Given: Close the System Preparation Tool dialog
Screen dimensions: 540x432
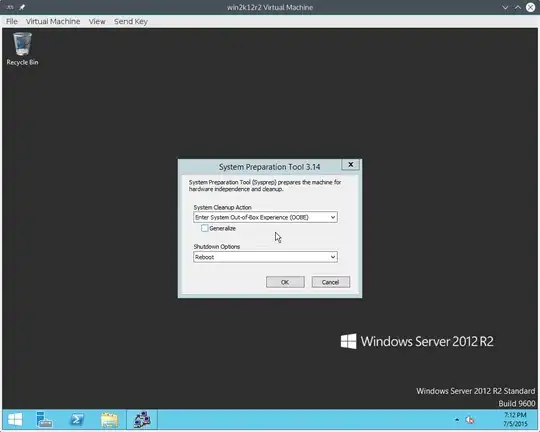Looking at the screenshot, I should tap(351, 164).
